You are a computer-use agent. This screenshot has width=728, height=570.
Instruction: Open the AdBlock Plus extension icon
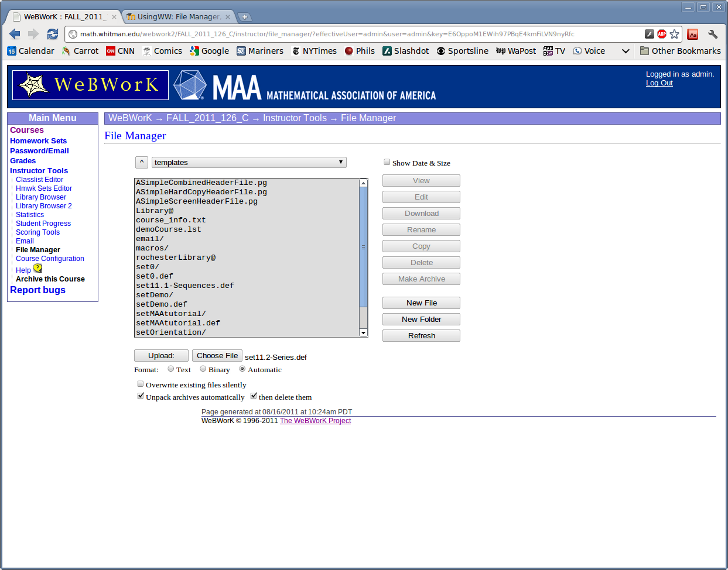tap(662, 34)
